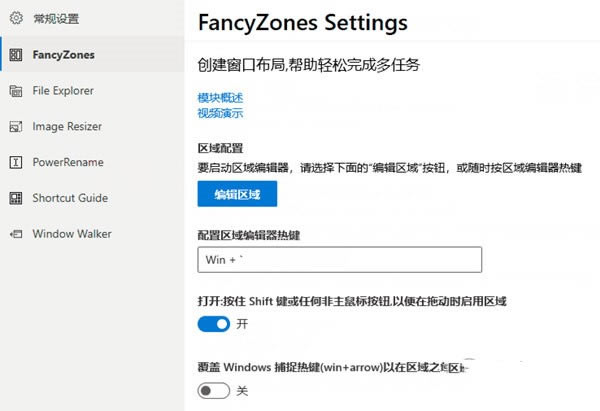Click the PowerRename sidebar icon
This screenshot has width=600, height=411.
[x=15, y=162]
